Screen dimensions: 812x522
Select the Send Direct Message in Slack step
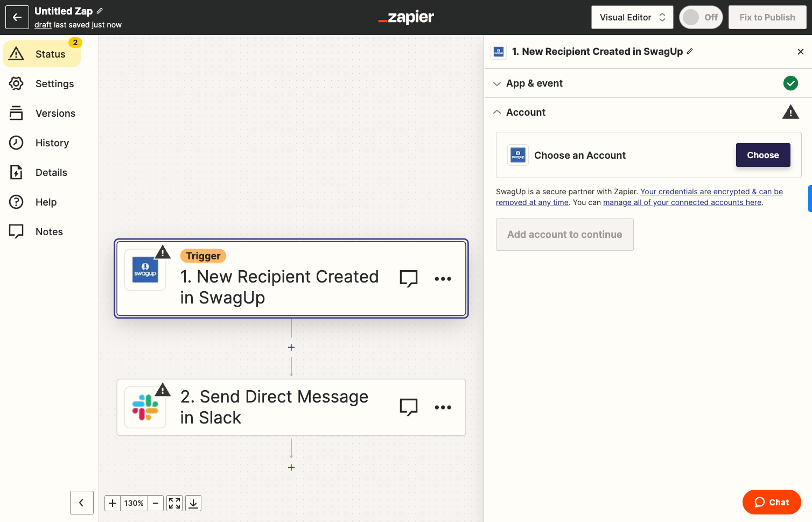291,407
